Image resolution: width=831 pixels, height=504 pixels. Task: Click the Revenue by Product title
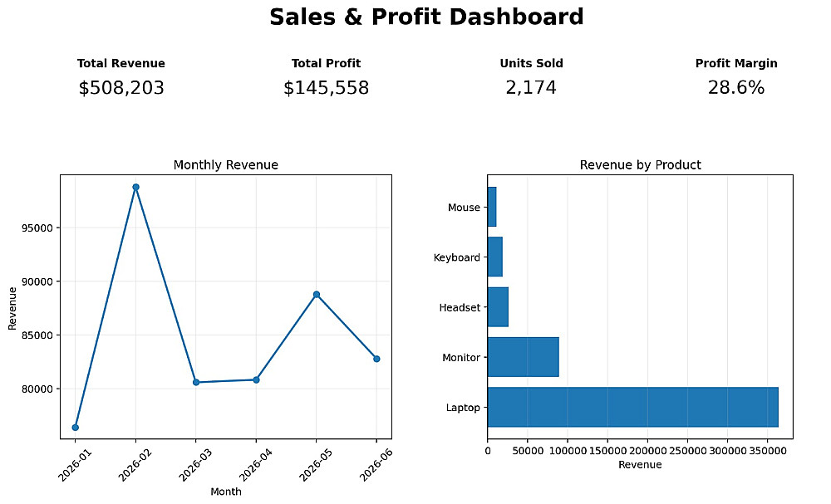(640, 165)
